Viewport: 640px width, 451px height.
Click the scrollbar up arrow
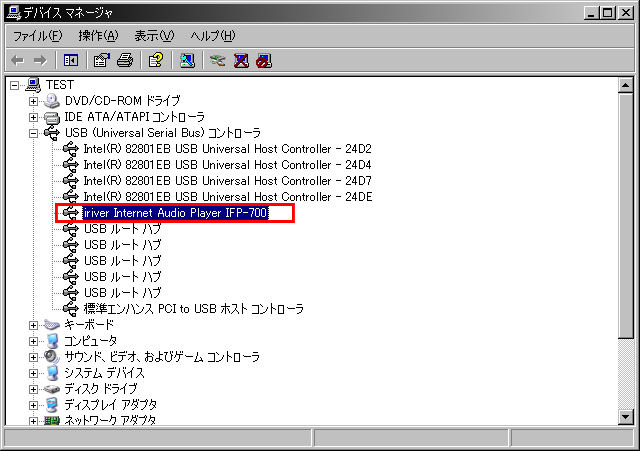[x=625, y=85]
